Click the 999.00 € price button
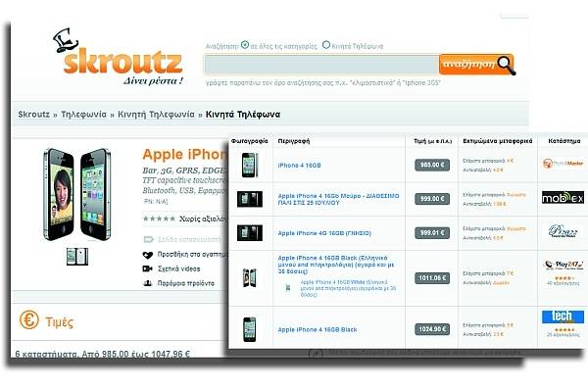 pos(432,198)
